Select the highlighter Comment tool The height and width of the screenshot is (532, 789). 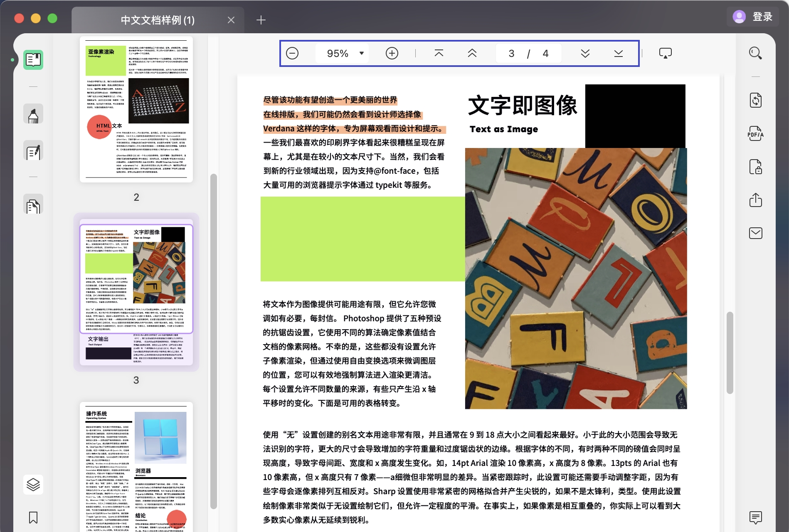pos(33,114)
